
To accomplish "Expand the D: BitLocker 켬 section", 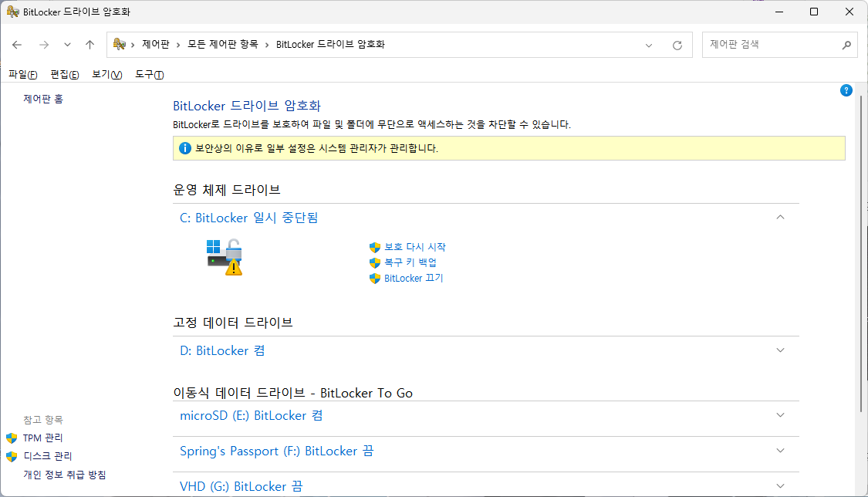I will (780, 350).
